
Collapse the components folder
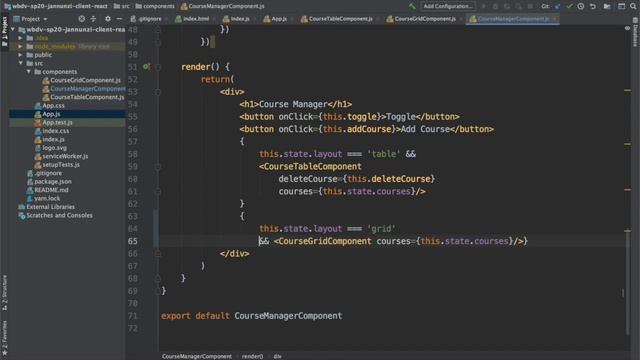pyautogui.click(x=29, y=72)
